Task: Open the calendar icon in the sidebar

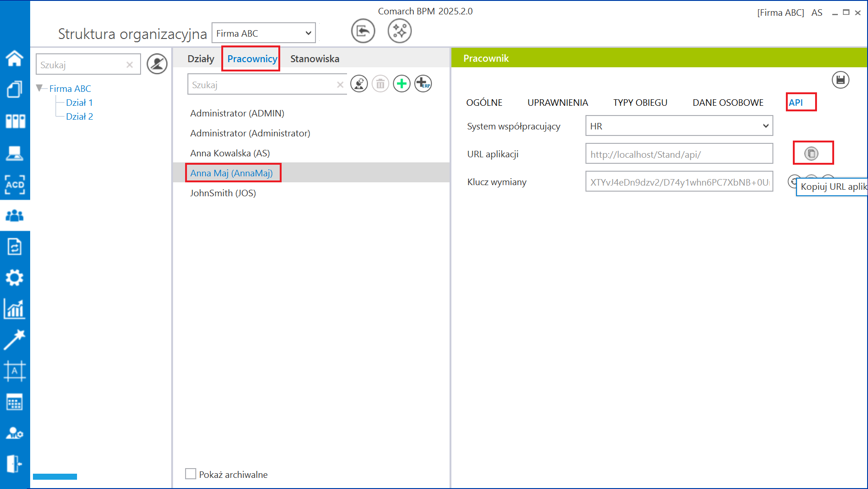Action: tap(14, 402)
